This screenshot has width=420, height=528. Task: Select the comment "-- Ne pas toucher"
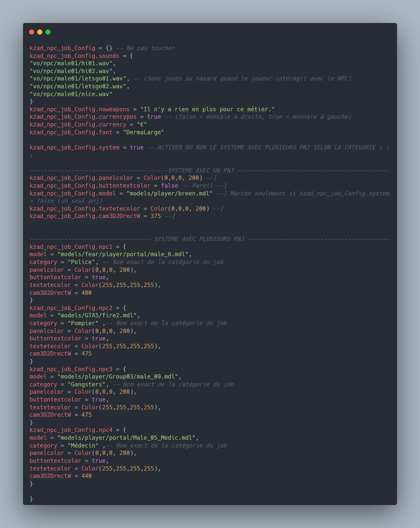[x=146, y=48]
